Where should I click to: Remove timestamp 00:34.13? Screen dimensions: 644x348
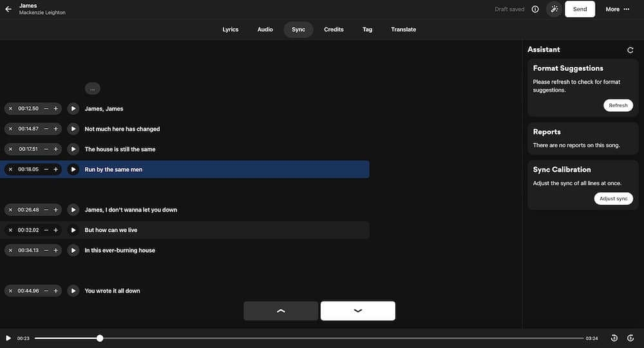click(11, 250)
